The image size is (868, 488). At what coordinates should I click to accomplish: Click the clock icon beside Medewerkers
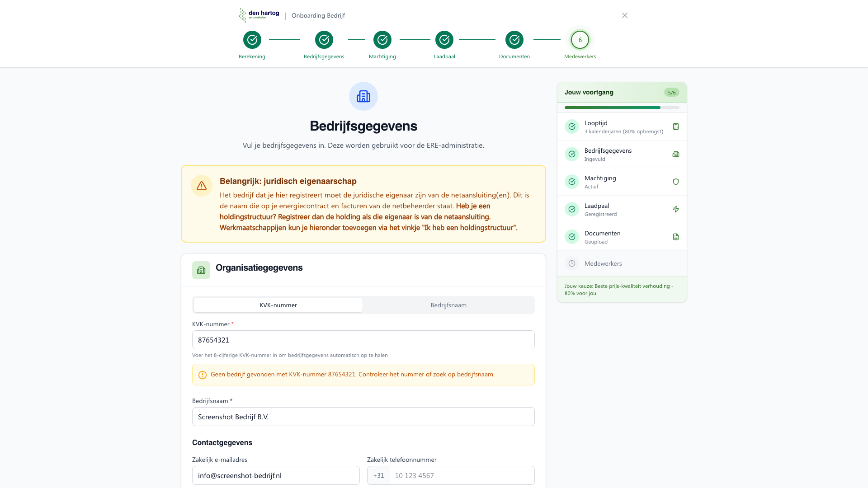click(572, 263)
